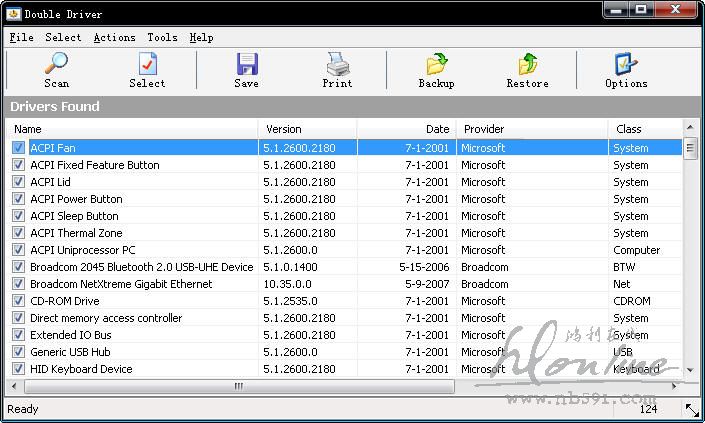This screenshot has height=423, width=705.
Task: Click the vertical scrollbar thumb
Action: point(690,148)
